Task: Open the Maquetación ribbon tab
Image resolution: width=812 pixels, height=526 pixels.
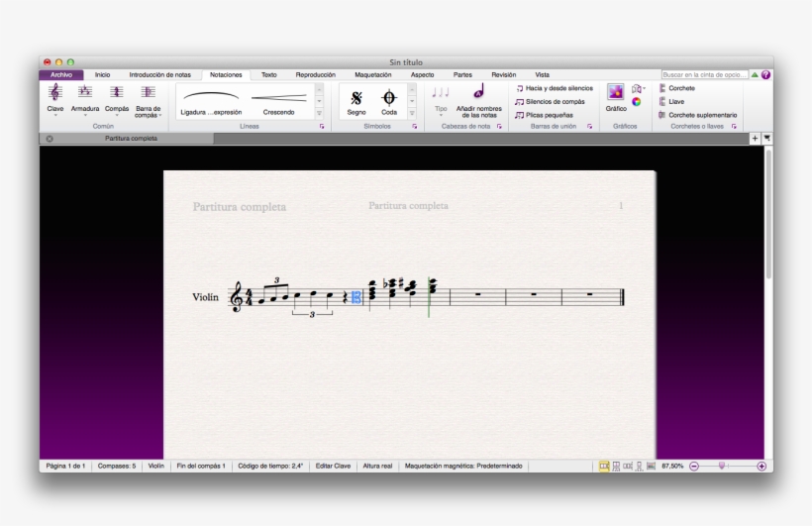Action: pos(373,74)
